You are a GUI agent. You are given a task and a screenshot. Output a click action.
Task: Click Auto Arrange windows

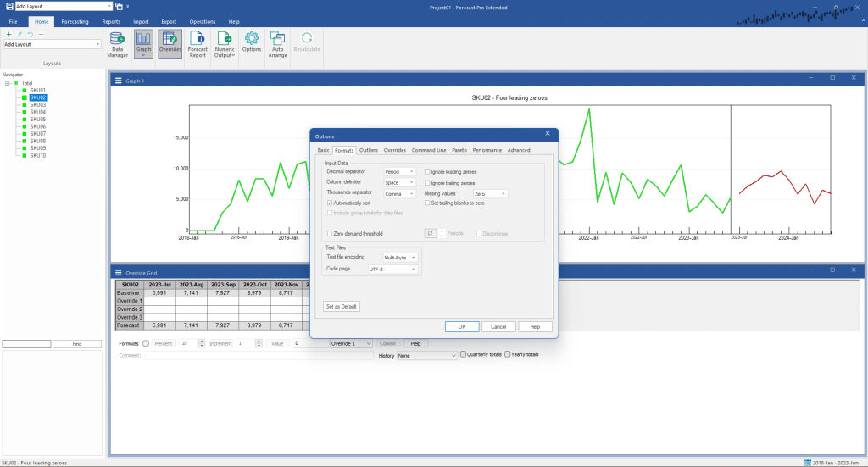pyautogui.click(x=277, y=44)
